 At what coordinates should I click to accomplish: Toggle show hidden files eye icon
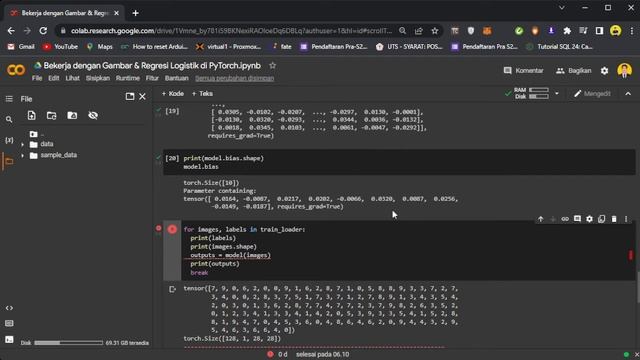[x=93, y=116]
